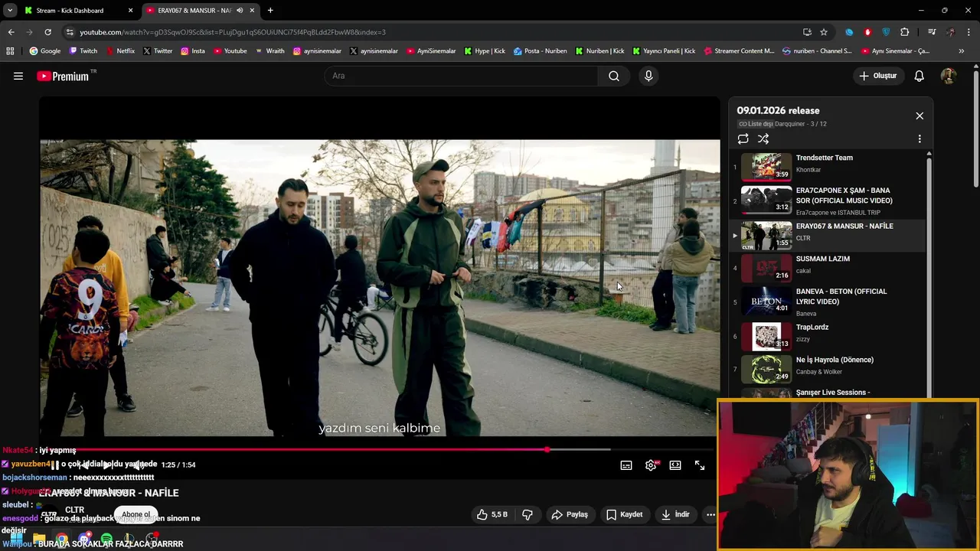Open a new browser tab

click(x=270, y=11)
